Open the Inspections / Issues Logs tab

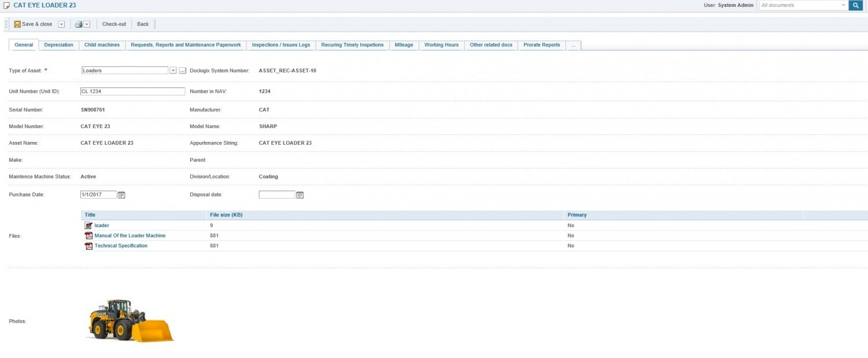pyautogui.click(x=281, y=45)
